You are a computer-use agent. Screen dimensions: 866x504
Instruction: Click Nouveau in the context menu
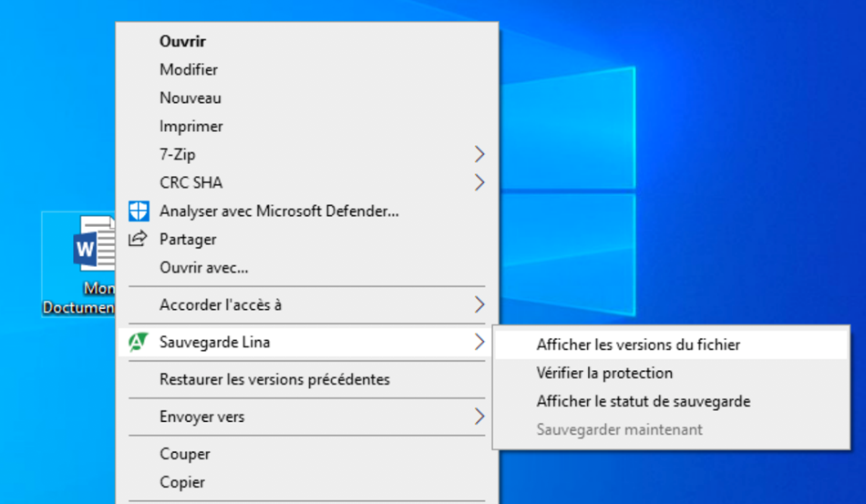[191, 98]
